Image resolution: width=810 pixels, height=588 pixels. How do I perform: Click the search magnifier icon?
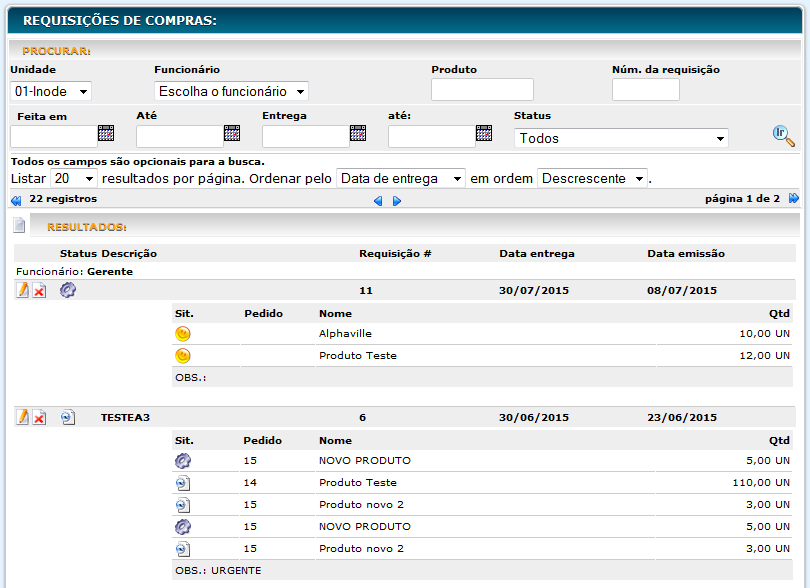pyautogui.click(x=783, y=137)
